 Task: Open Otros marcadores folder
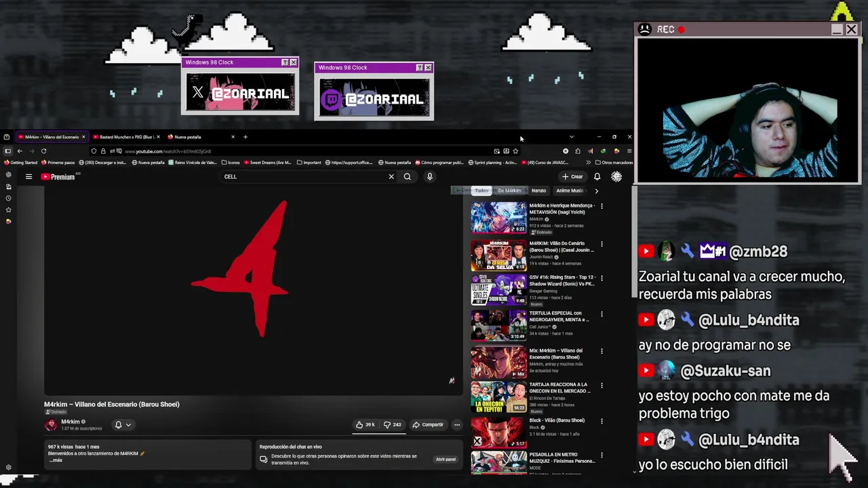click(x=613, y=163)
